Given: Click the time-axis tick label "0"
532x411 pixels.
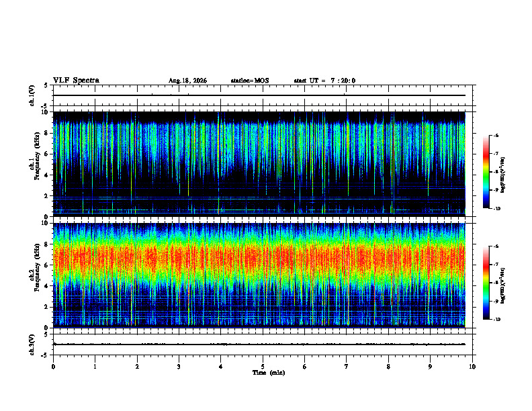Looking at the screenshot, I should (x=53, y=367).
